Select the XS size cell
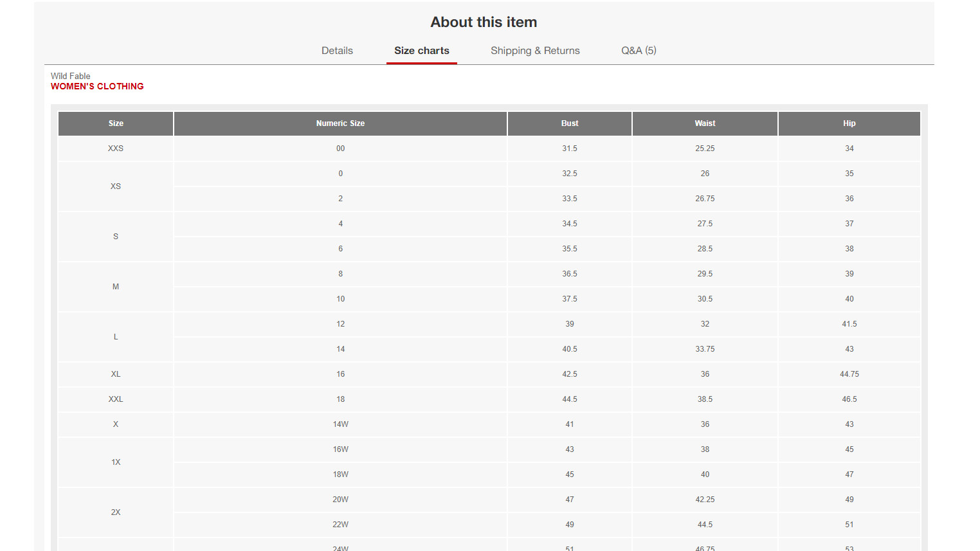 tap(116, 186)
